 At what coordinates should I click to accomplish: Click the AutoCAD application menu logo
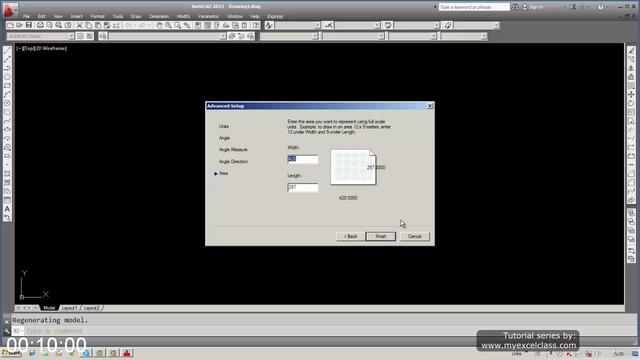pyautogui.click(x=9, y=10)
